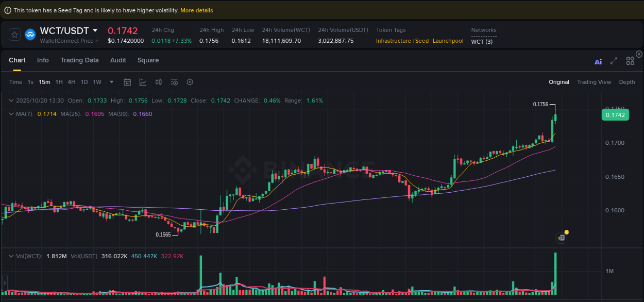Collapse the volume indicator chevron
644x302 pixels.
pos(11,255)
